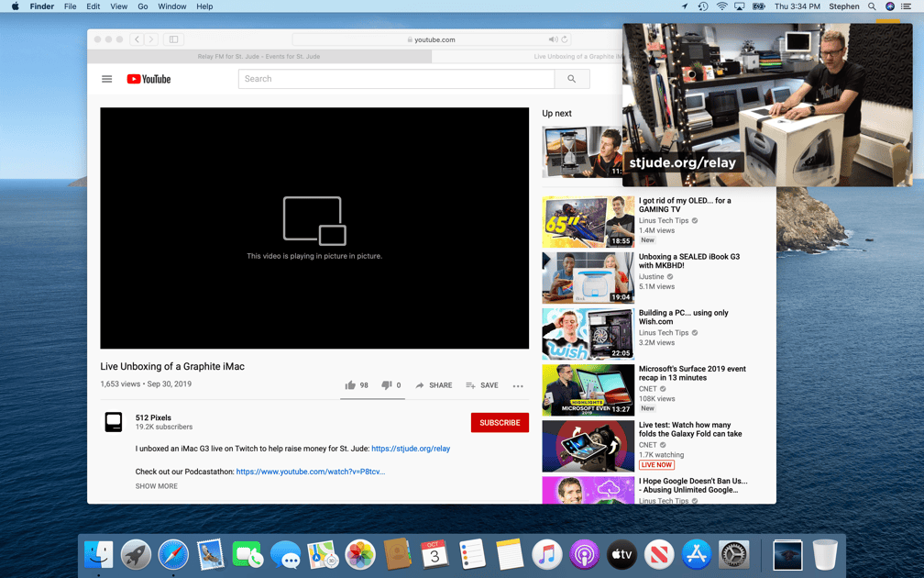Open the picture-in-picture video window

point(768,105)
